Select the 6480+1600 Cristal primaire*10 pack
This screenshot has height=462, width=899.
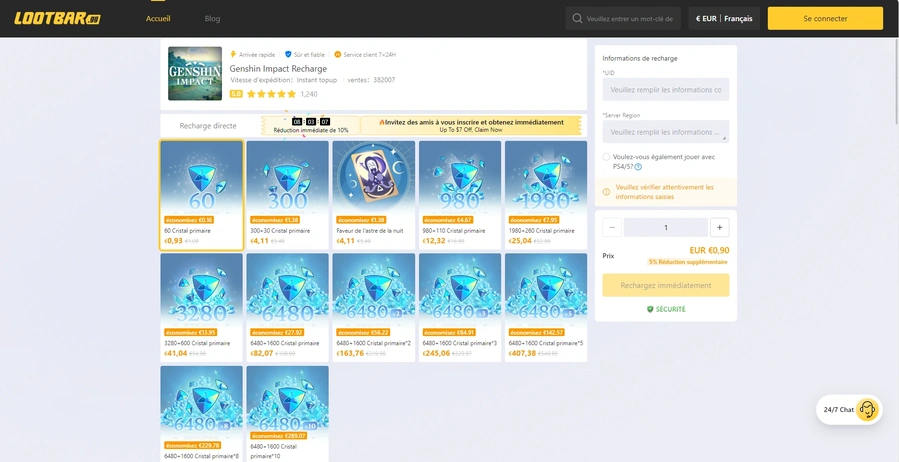287,414
